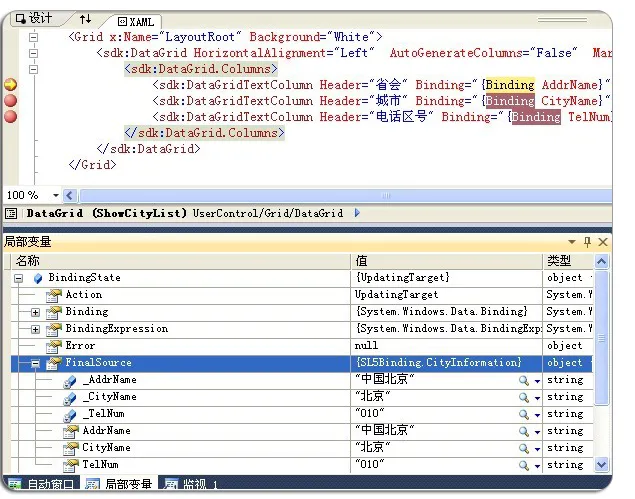Switch to the XAML tab

click(x=136, y=21)
